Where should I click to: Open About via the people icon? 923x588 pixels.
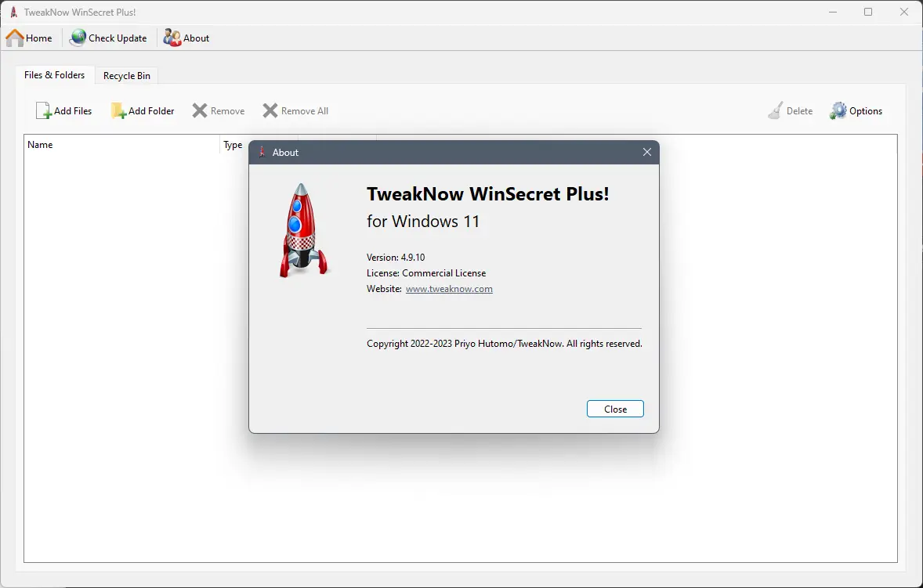[172, 38]
